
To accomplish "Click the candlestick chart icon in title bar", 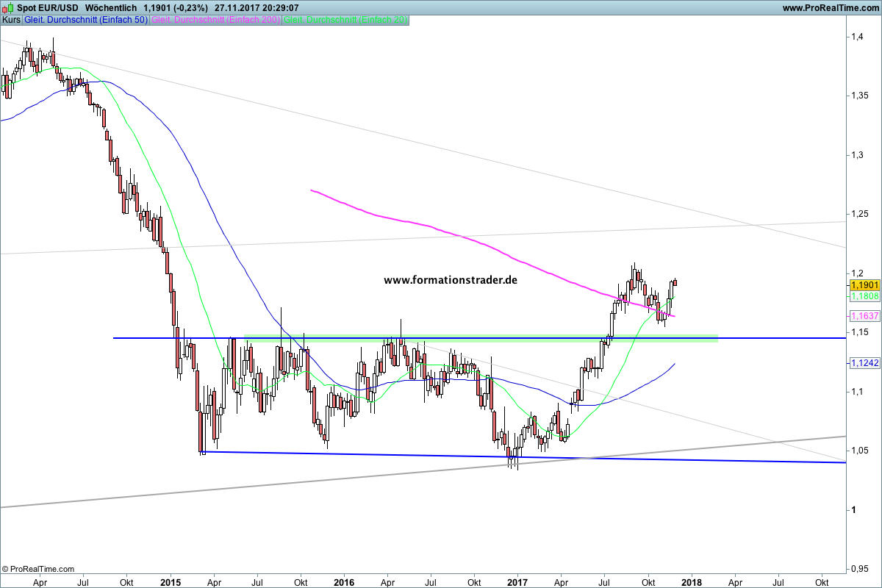I will pyautogui.click(x=7, y=7).
